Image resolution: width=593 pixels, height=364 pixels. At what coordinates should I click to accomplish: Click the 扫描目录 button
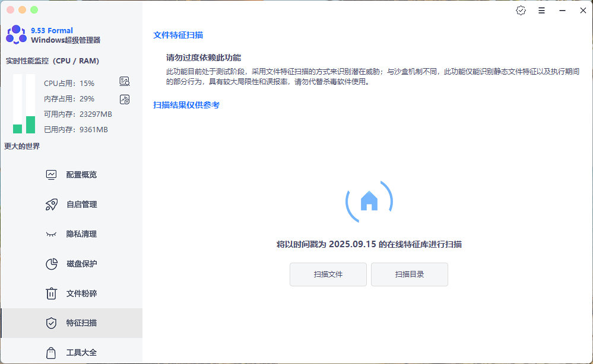409,274
